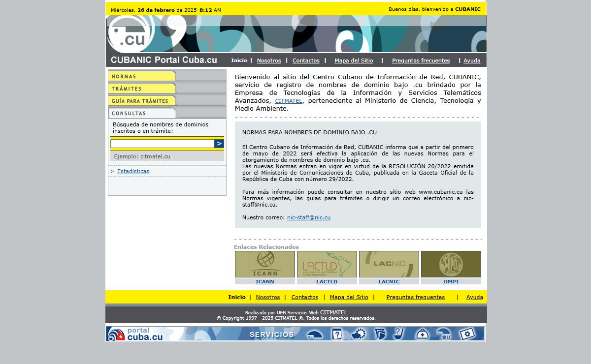Screen dimensions: 591x364
Task: Open the Guía para Trámites sidebar tab
Action: [142, 101]
